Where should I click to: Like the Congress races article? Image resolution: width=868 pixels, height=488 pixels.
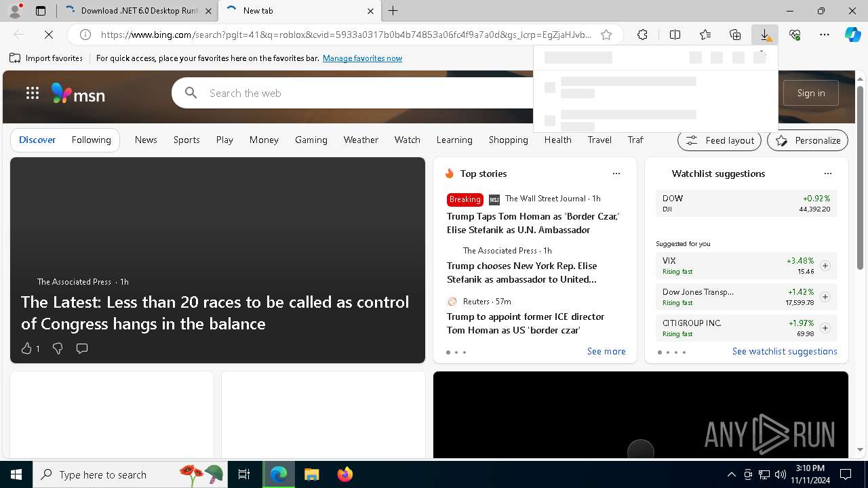[27, 348]
